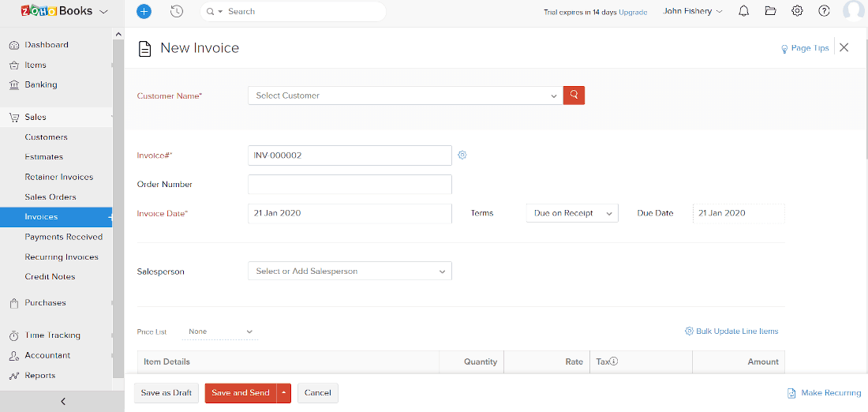
Task: Click the Banking building icon in sidebar
Action: 14,84
